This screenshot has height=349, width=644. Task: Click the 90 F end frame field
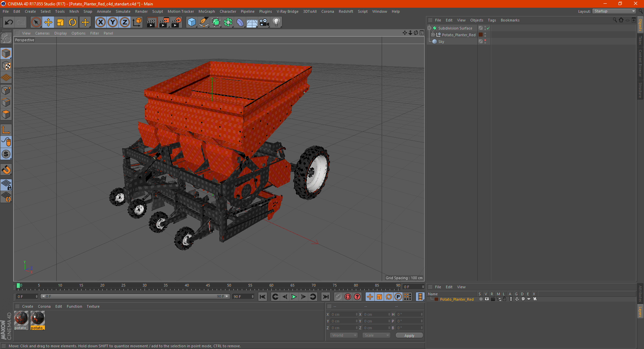point(243,297)
